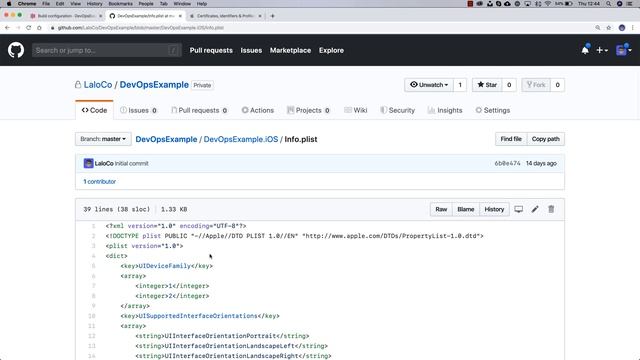View the Raw file

441,209
